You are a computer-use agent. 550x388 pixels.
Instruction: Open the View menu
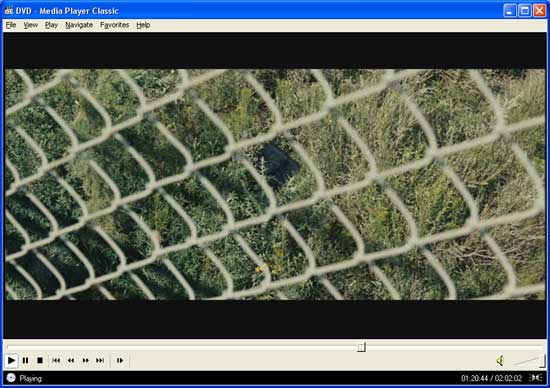coord(31,25)
